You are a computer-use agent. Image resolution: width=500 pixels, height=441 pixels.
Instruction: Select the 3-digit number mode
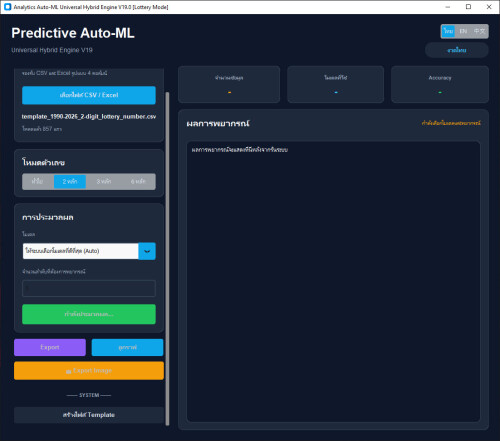pyautogui.click(x=104, y=181)
